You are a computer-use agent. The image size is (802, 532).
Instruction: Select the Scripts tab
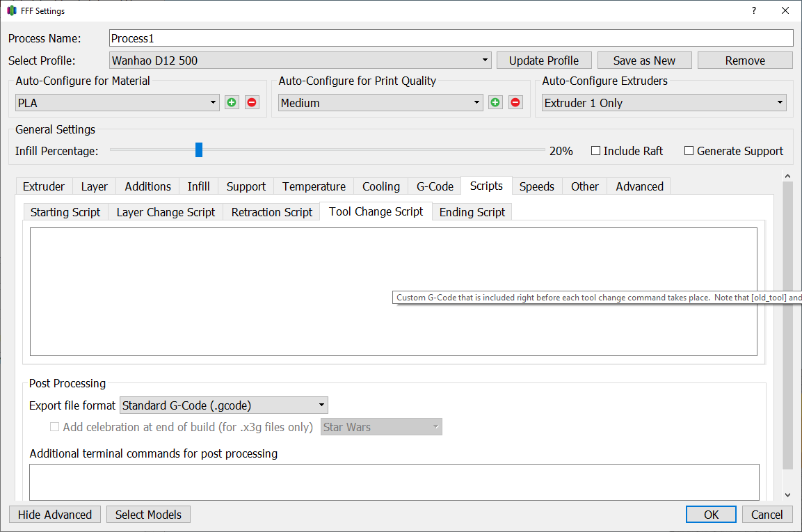pos(486,186)
